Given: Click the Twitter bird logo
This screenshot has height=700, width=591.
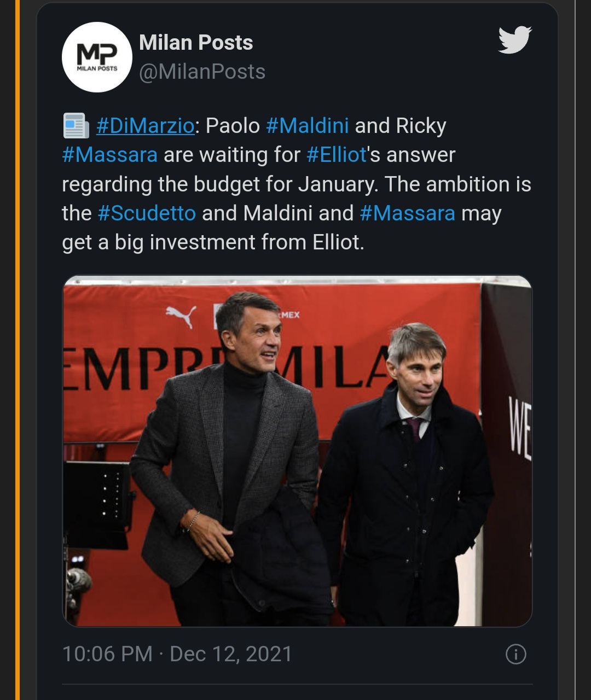Looking at the screenshot, I should (514, 40).
